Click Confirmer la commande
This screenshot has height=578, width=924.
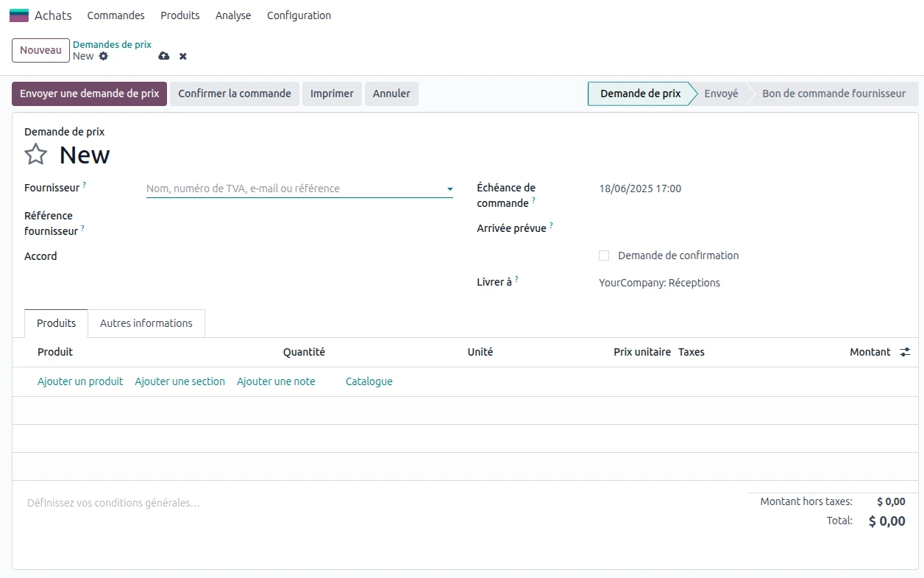[x=235, y=94]
